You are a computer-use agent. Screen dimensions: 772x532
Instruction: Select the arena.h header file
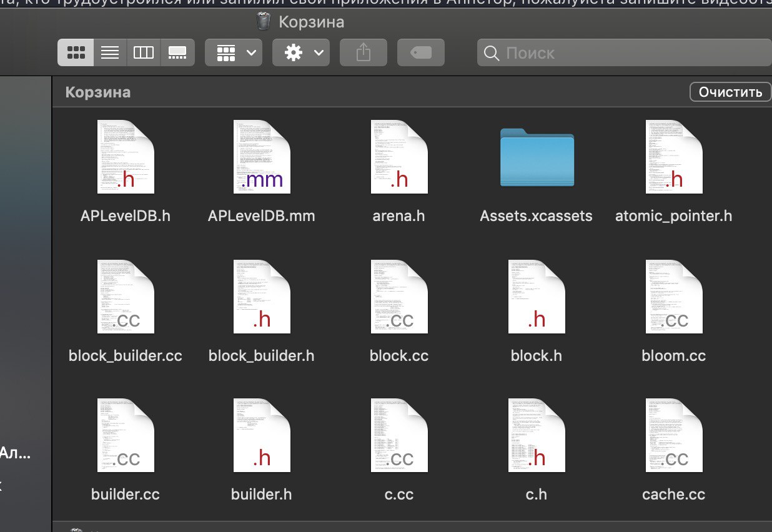pos(399,157)
